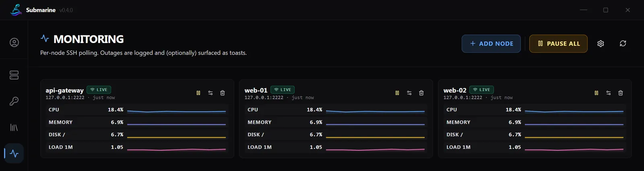The height and width of the screenshot is (171, 644).
Task: Click the CPU sparkline in web-01 card
Action: (375, 111)
